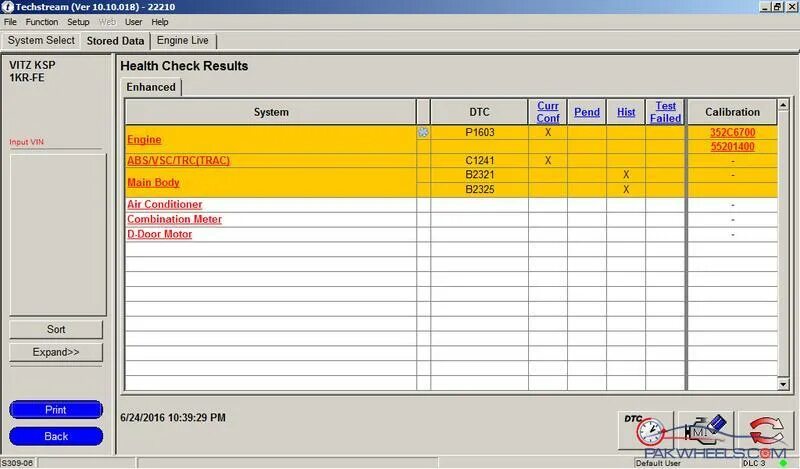Click the Input VIN label

(27, 142)
